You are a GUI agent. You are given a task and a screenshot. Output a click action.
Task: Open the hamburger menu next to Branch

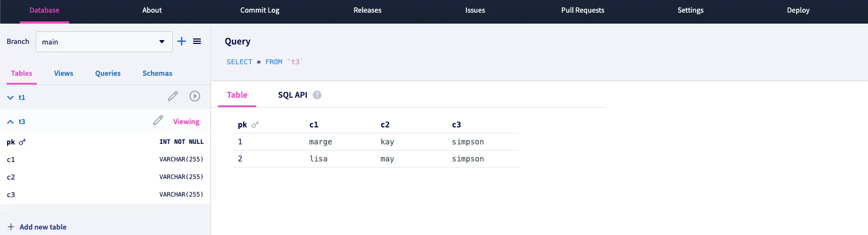(x=197, y=41)
